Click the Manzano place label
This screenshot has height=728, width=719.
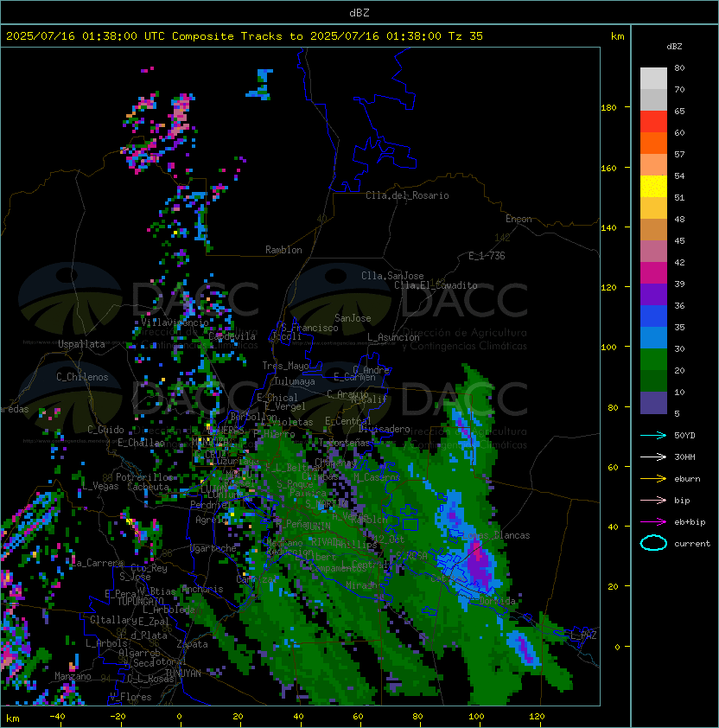tap(73, 676)
